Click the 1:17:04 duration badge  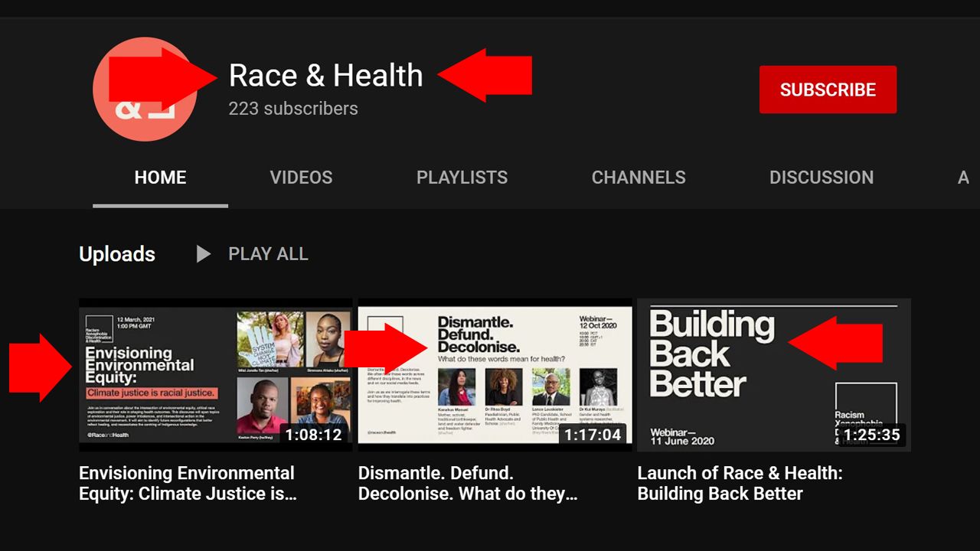593,435
